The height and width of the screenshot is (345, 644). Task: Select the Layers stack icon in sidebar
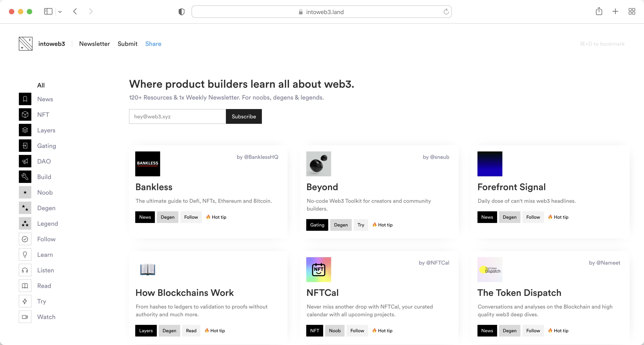click(x=25, y=130)
